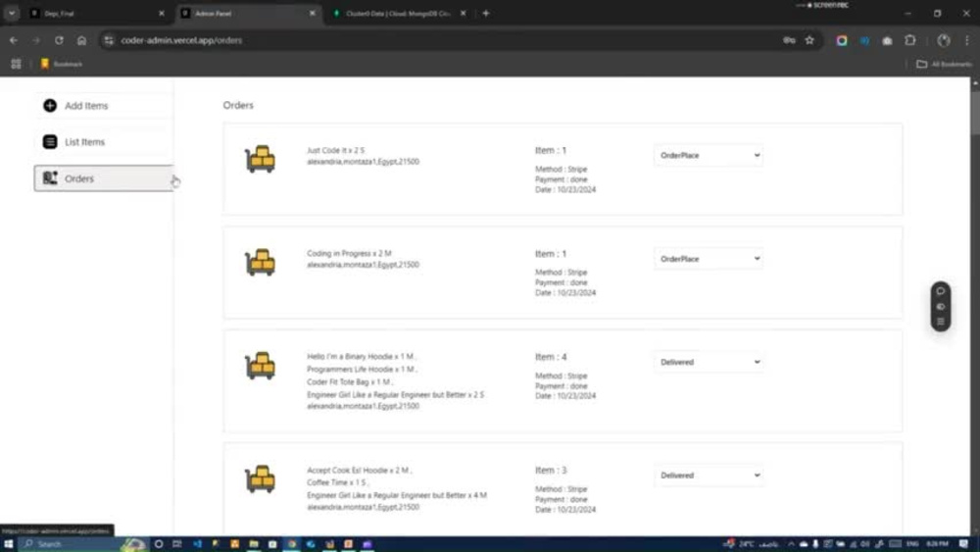The height and width of the screenshot is (552, 980).
Task: View site information icon in address bar
Action: 109,40
